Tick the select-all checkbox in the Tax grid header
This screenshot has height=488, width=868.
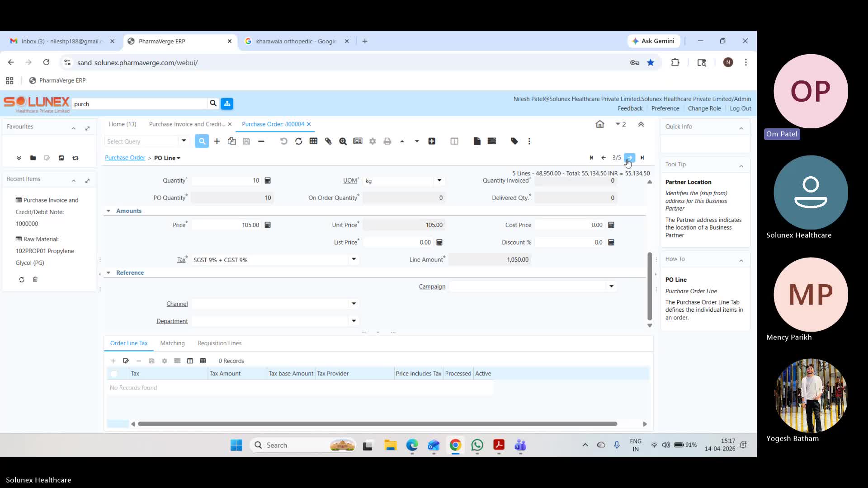click(x=114, y=374)
